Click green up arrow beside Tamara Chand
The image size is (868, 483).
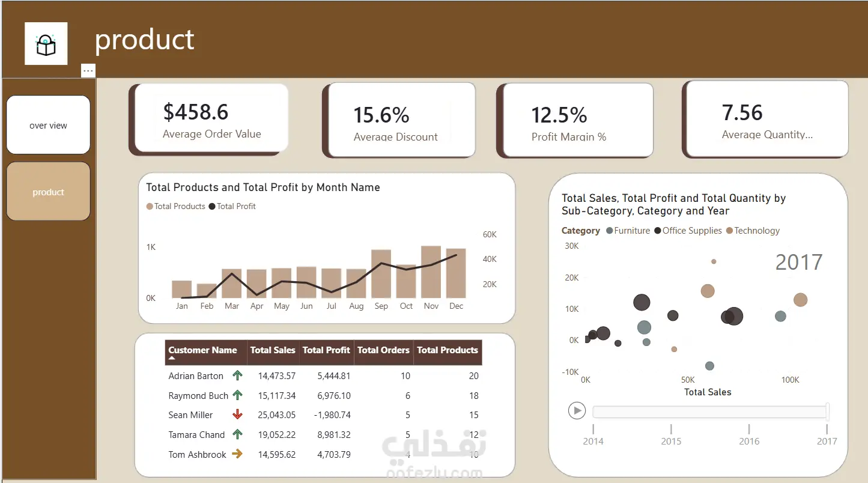[x=237, y=434]
